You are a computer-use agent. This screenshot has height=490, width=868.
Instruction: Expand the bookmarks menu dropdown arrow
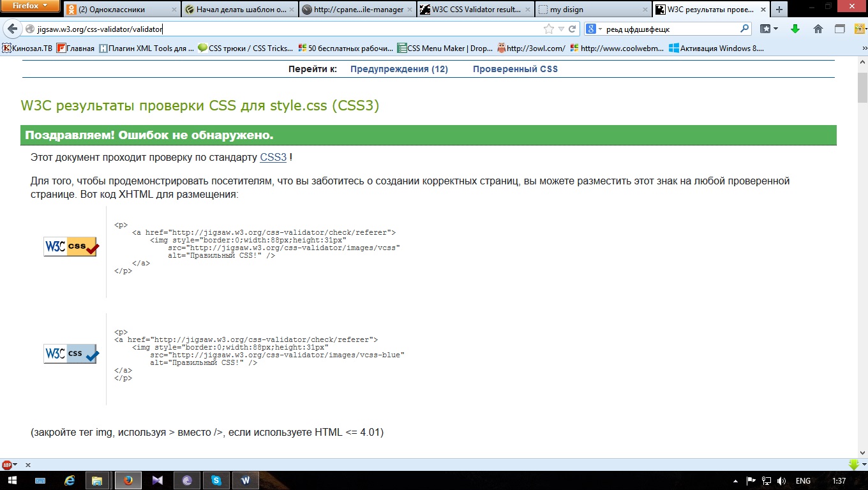(x=776, y=29)
